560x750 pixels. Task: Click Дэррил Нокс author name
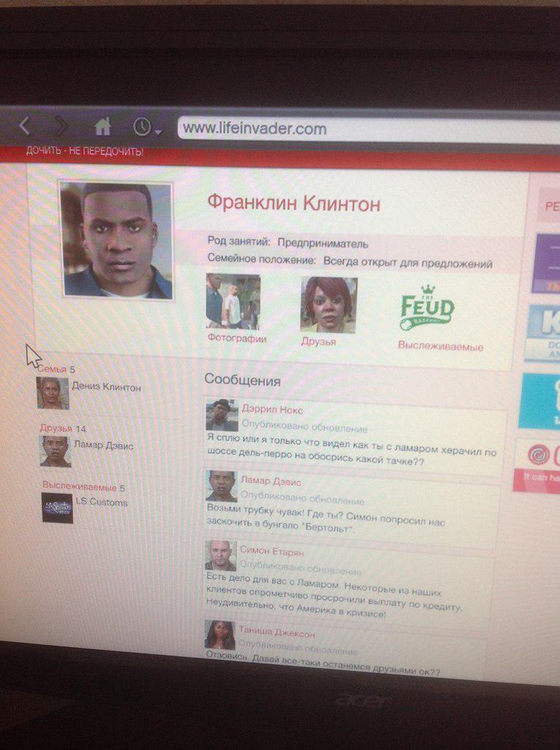tap(272, 409)
